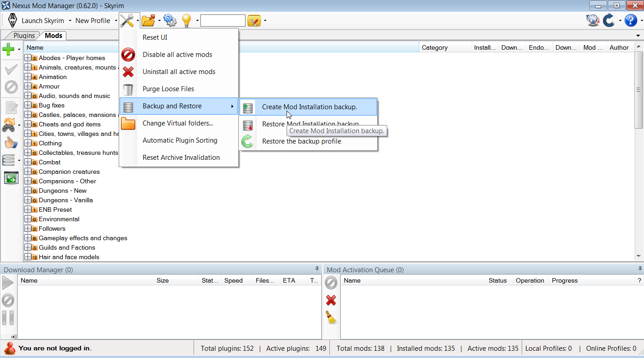Open the New Profile dropdown arrow
The width and height of the screenshot is (644, 358).
pyautogui.click(x=116, y=21)
